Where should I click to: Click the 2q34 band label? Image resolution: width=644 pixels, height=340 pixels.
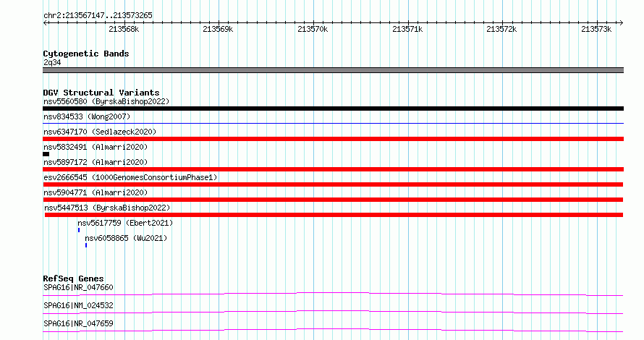[x=52, y=62]
